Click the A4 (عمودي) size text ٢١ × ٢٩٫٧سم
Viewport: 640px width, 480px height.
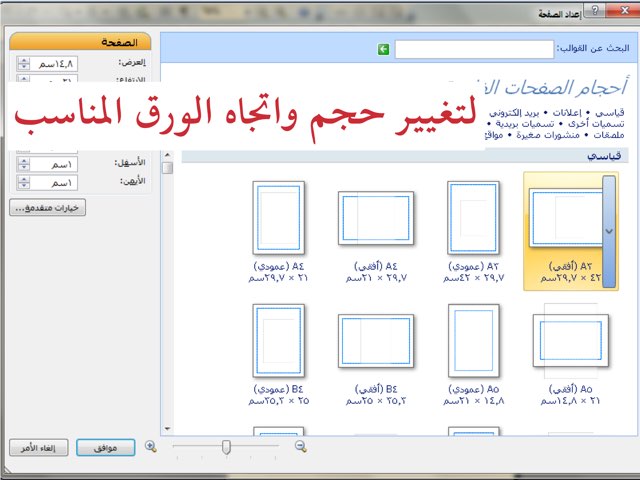278,278
